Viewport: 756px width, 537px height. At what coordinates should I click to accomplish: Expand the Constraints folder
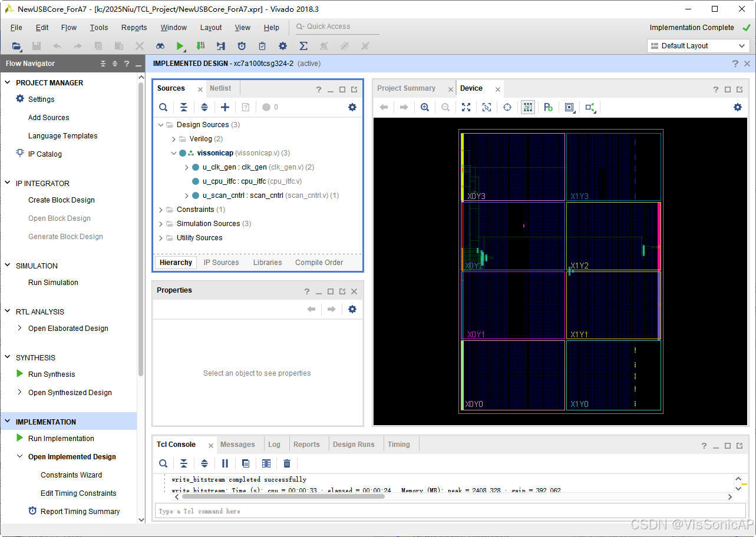161,210
